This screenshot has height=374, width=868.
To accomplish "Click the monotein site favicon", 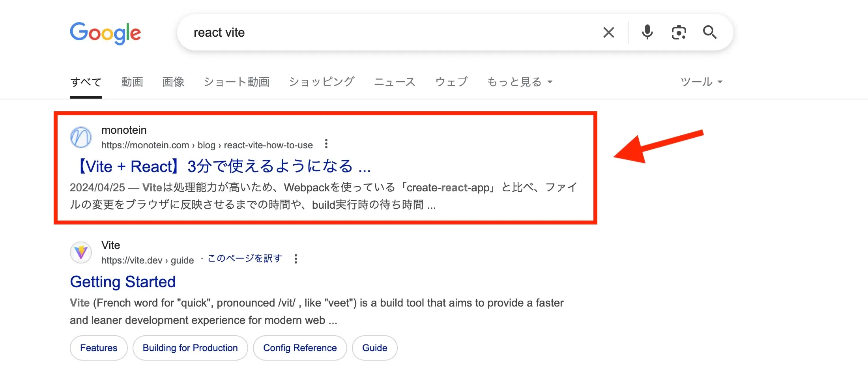I will point(81,137).
